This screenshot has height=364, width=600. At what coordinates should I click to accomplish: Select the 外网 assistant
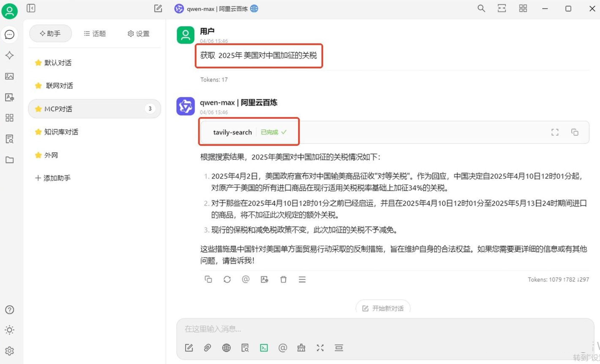(x=94, y=155)
